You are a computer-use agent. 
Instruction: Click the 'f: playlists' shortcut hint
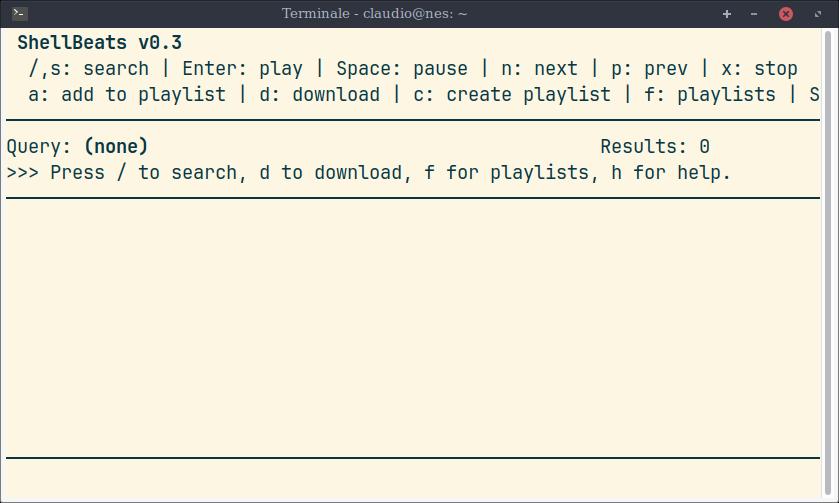coord(710,95)
